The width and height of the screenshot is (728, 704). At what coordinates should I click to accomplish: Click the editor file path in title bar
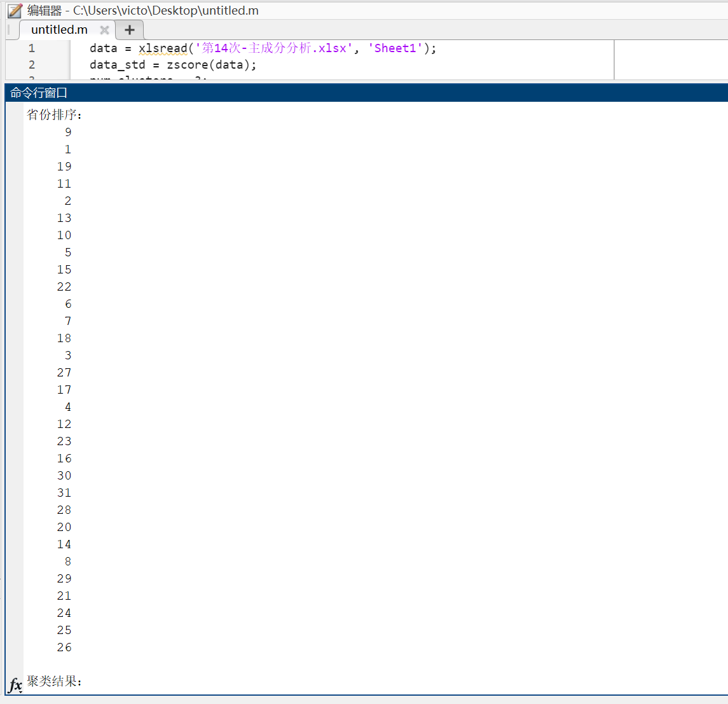point(166,11)
